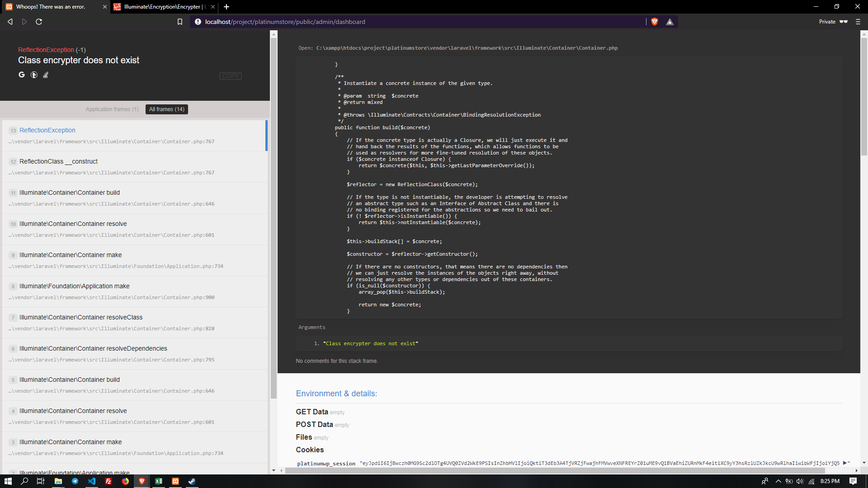Select frame 6 Container resolveDependencies
This screenshot has width=868, height=488.
click(134, 354)
